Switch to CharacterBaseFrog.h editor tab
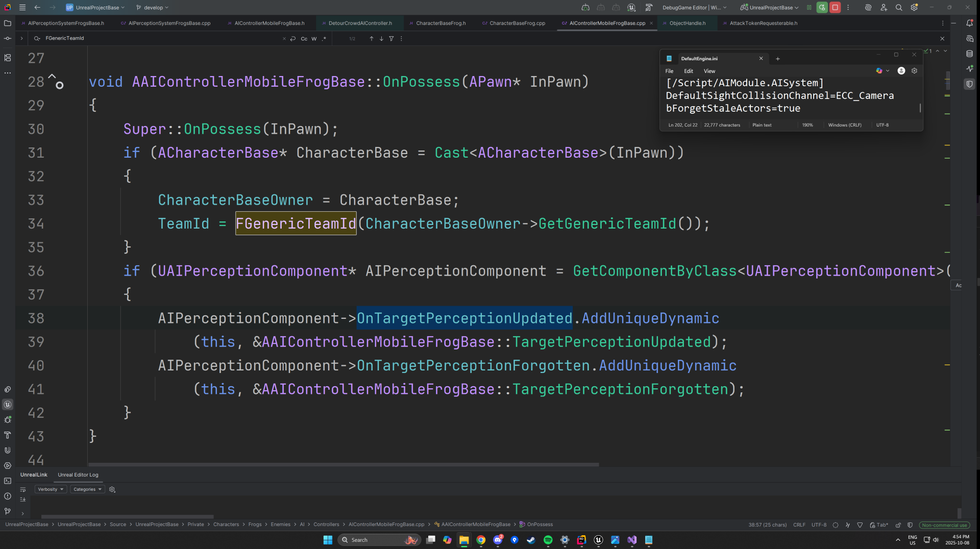This screenshot has width=980, height=549. [x=440, y=23]
